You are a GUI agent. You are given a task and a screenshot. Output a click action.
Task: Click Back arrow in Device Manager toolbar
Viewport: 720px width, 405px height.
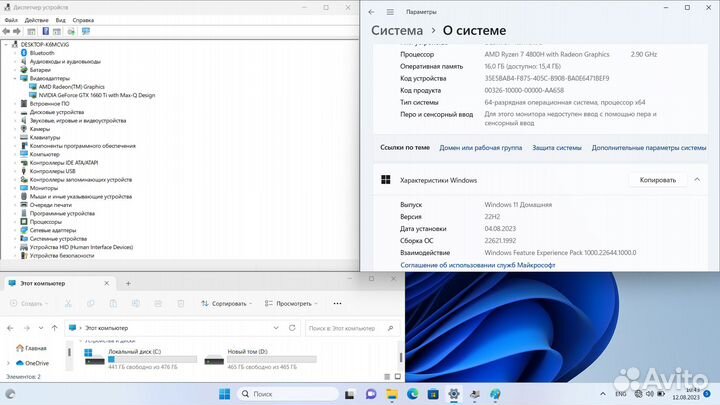6,31
